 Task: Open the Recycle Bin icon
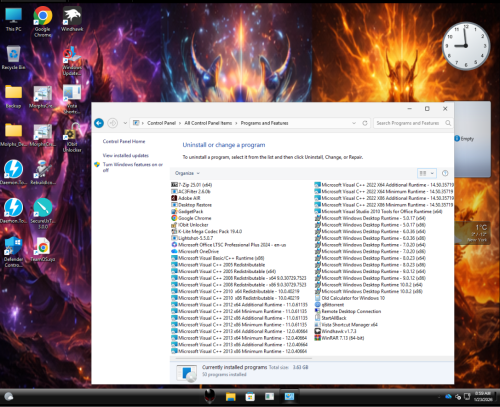coord(13,58)
